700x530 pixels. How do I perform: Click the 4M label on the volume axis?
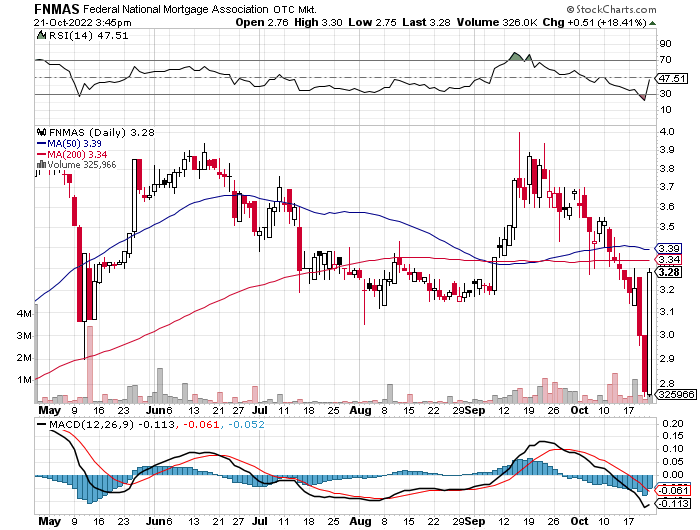24,313
